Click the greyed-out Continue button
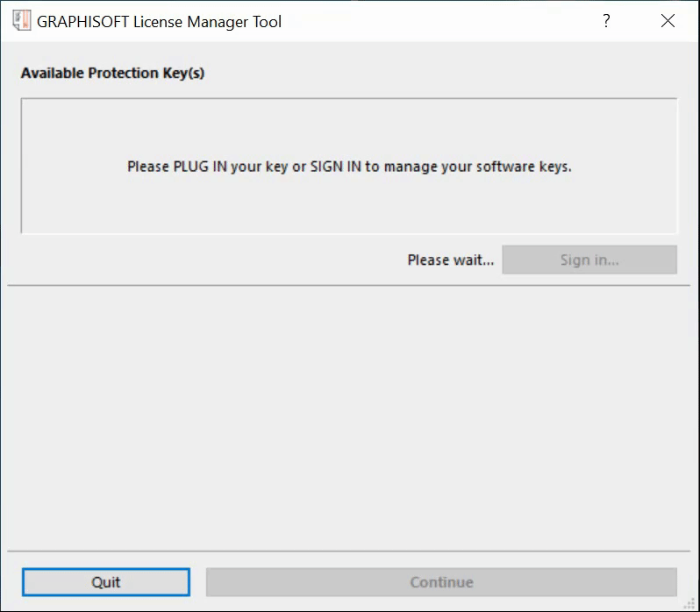This screenshot has width=700, height=612. tap(441, 581)
